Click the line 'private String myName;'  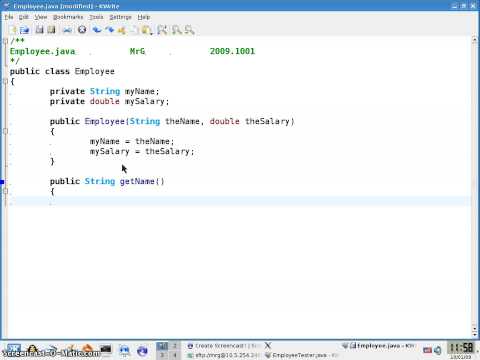click(105, 91)
